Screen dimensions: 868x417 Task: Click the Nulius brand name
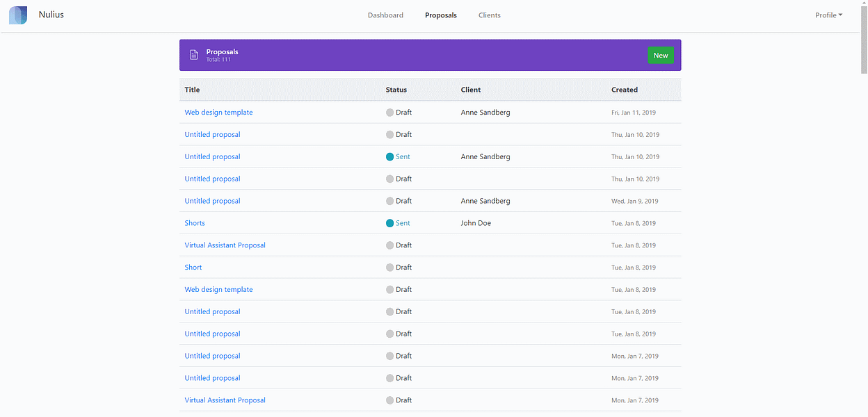[x=51, y=15]
